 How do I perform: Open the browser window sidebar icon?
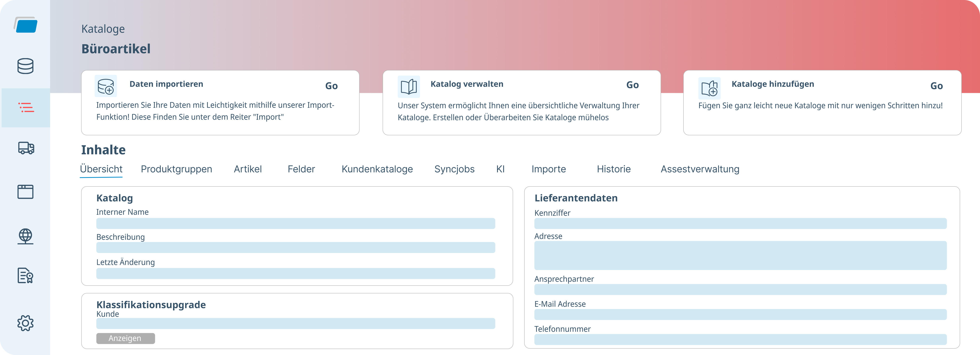(x=25, y=191)
